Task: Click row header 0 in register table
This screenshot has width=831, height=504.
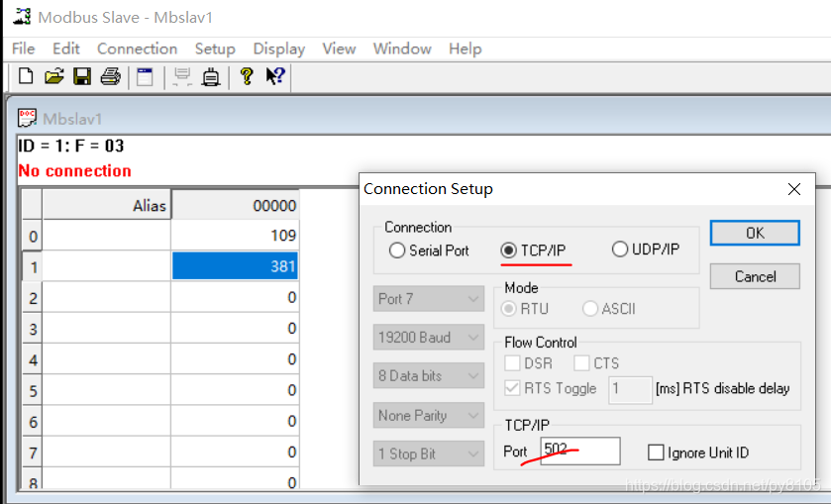Action: (x=32, y=236)
